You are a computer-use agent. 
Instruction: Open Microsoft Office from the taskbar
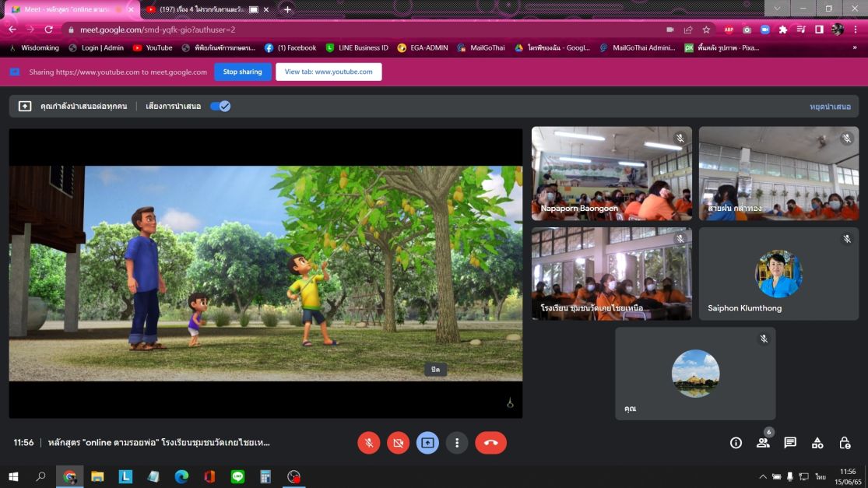[x=209, y=476]
